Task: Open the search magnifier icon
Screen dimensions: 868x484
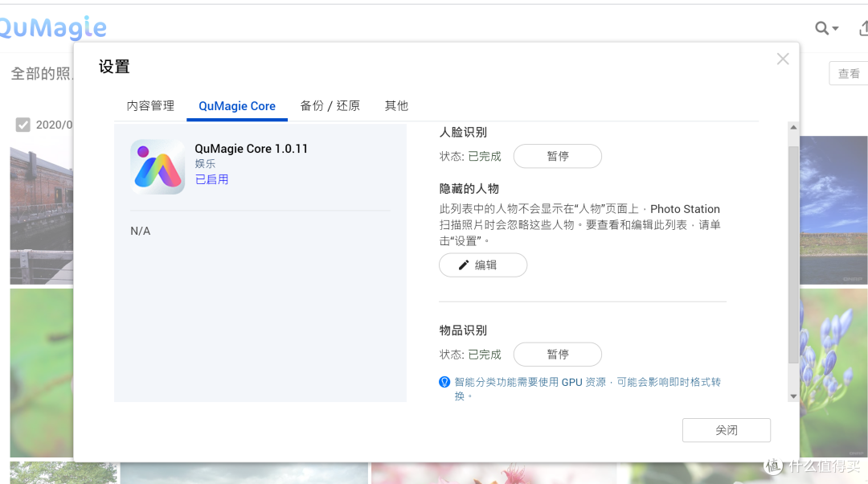Action: pyautogui.click(x=821, y=27)
